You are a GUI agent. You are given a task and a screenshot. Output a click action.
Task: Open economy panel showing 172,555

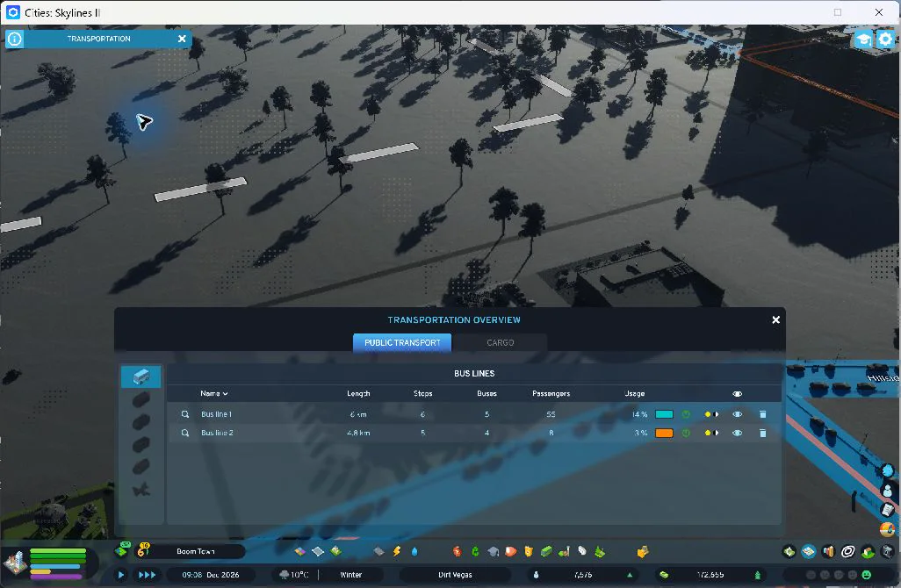coord(711,575)
